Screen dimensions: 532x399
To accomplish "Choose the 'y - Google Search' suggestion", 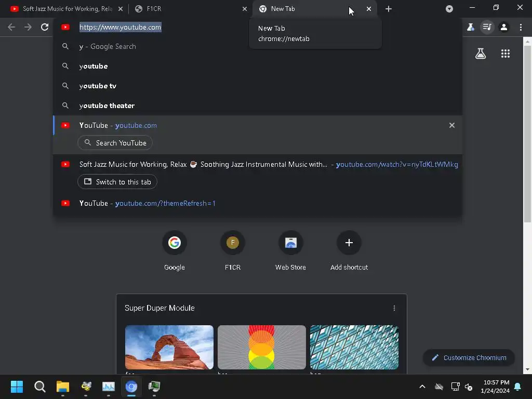I will pos(258,46).
